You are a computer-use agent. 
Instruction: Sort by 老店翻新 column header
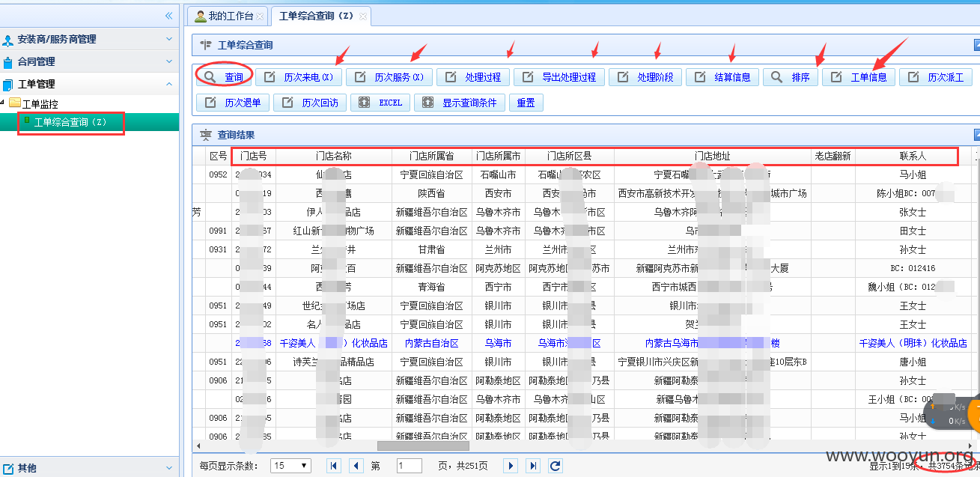click(x=833, y=157)
